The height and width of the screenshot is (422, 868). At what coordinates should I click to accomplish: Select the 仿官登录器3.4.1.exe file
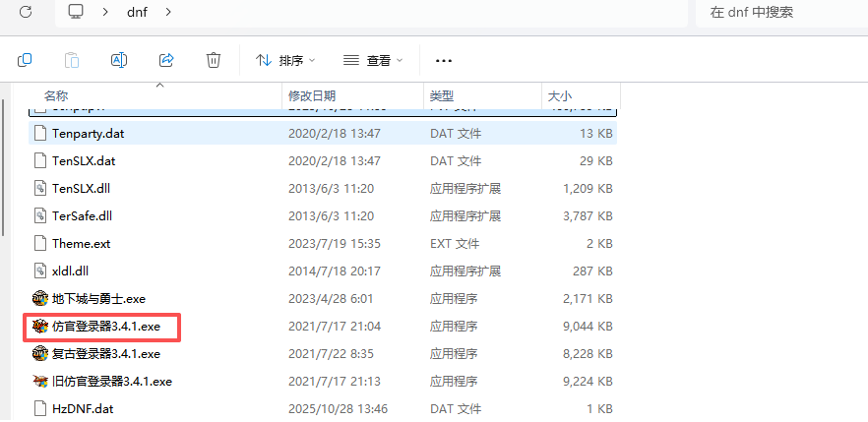[x=105, y=326]
